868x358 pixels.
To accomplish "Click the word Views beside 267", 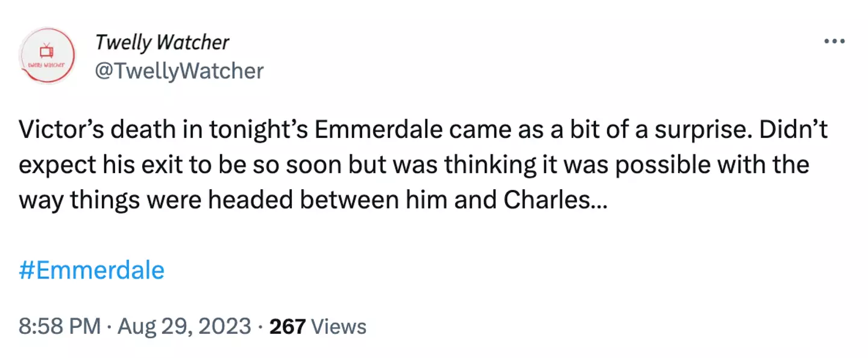I will [339, 327].
